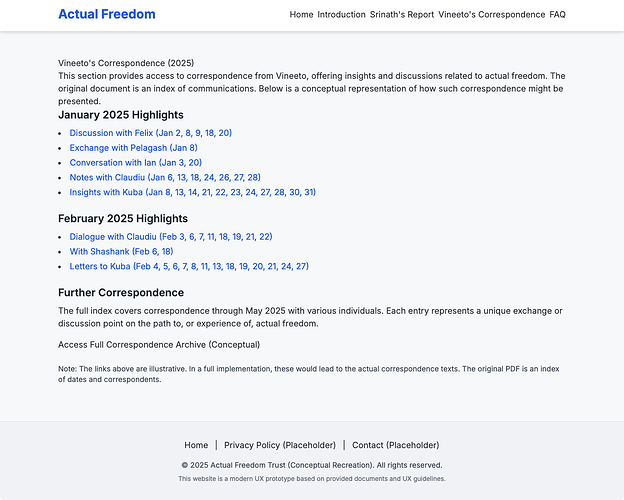The width and height of the screenshot is (624, 500).
Task: Open Insights with Kuba link
Action: [x=192, y=192]
